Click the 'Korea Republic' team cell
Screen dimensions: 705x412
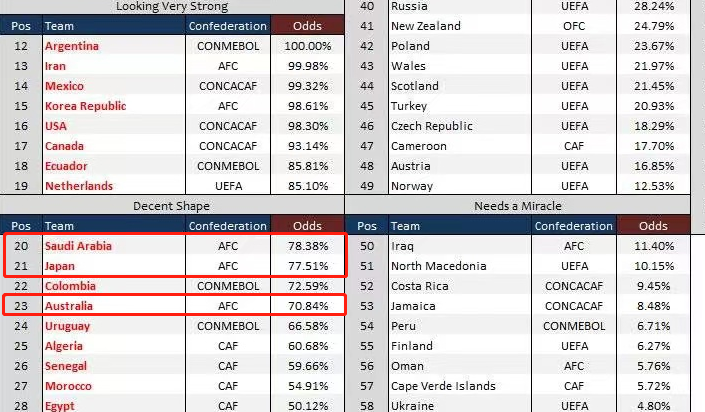(85, 106)
